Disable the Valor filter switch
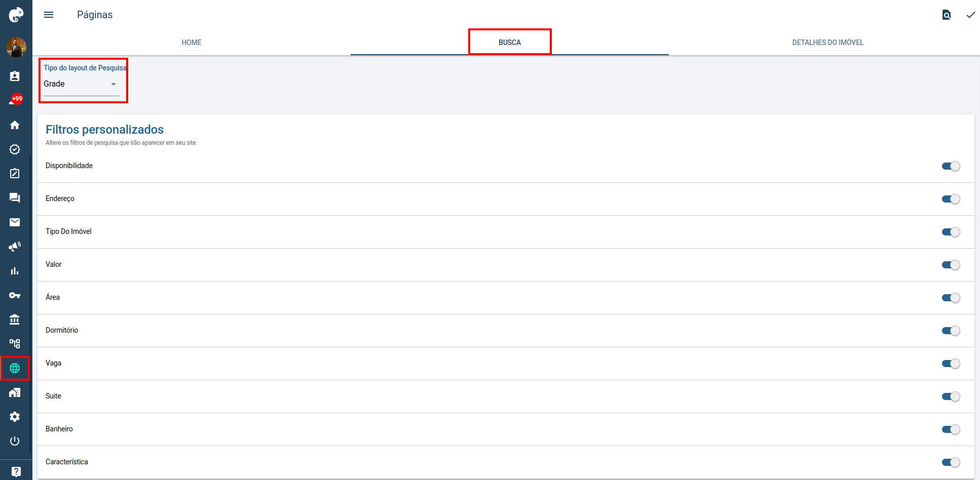 (x=951, y=265)
